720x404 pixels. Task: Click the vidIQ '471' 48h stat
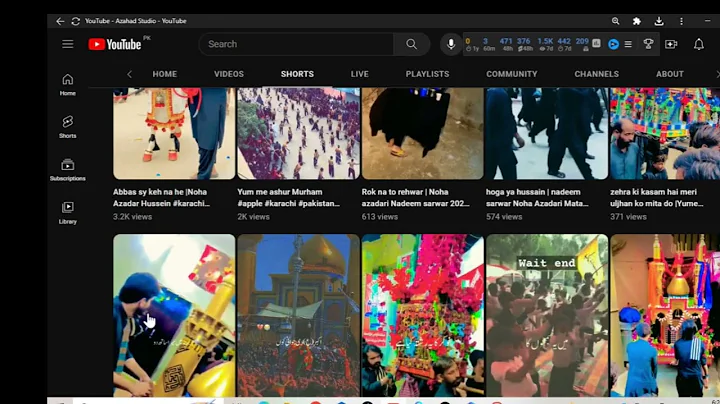(x=506, y=44)
